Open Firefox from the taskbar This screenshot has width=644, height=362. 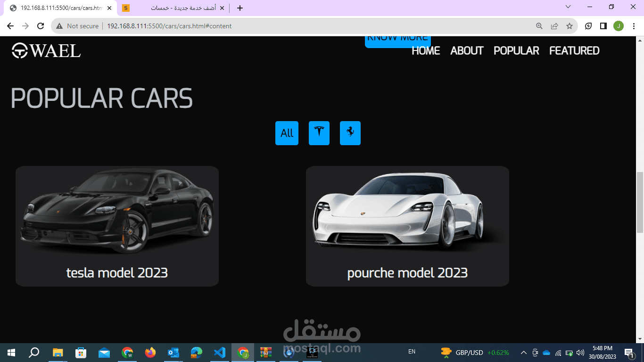(150, 352)
